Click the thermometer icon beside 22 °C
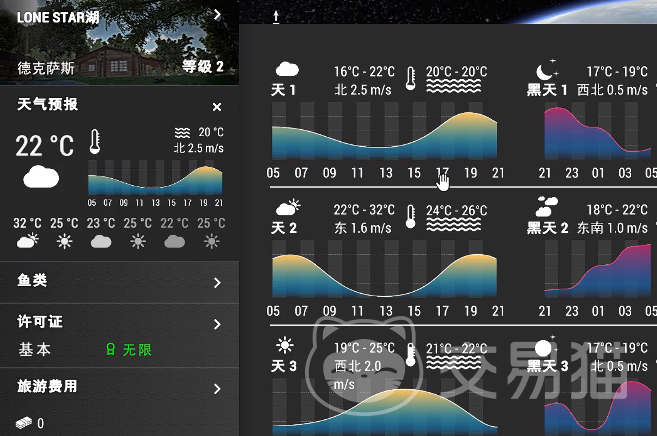The height and width of the screenshot is (436, 657). click(x=95, y=142)
